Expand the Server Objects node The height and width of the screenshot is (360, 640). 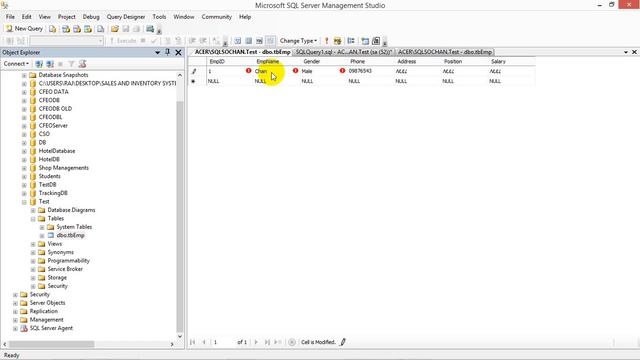click(15, 303)
